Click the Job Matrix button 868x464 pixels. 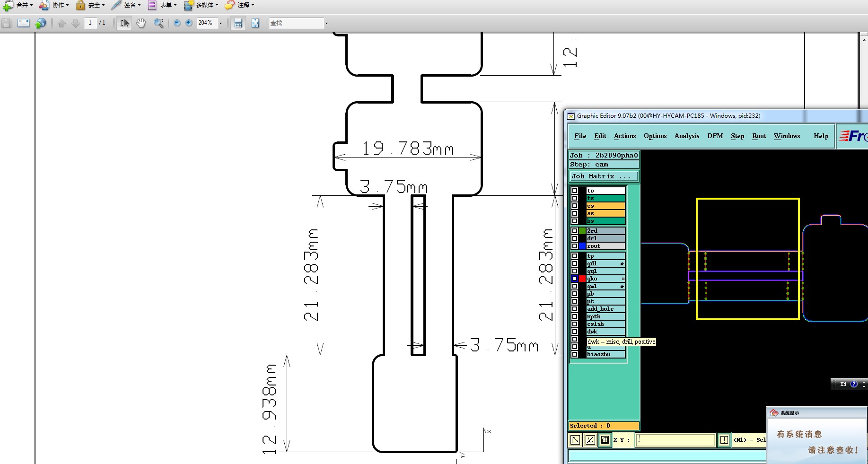tap(603, 176)
